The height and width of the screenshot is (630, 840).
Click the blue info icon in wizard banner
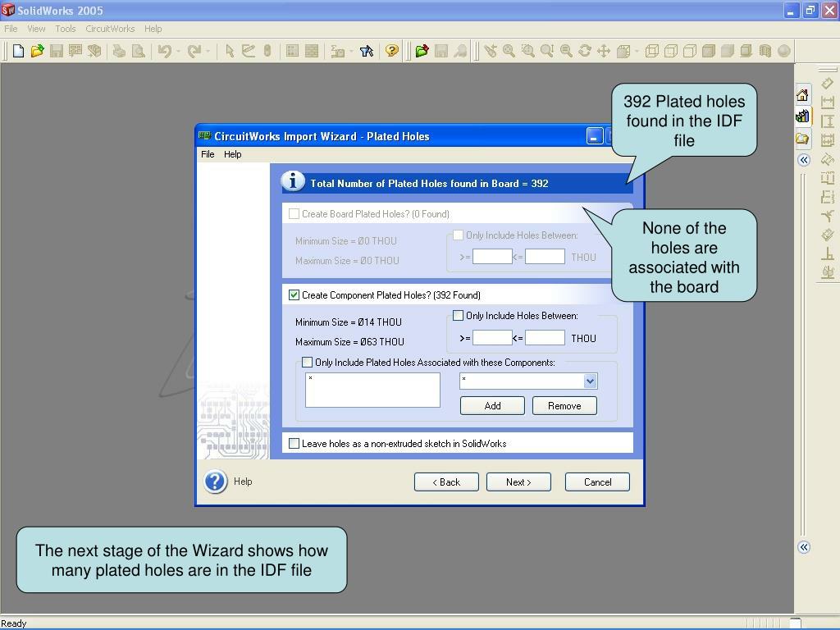tap(293, 181)
